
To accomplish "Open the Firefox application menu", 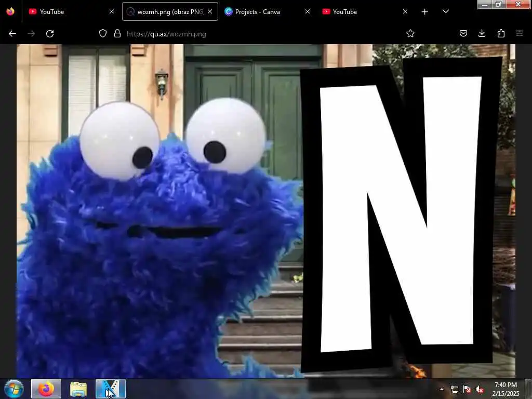I will pyautogui.click(x=520, y=33).
